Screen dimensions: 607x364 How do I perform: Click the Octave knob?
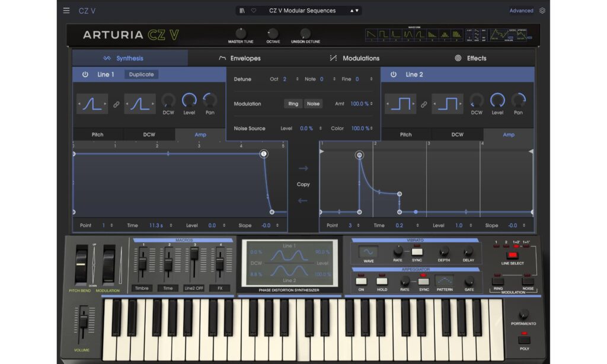tap(273, 33)
